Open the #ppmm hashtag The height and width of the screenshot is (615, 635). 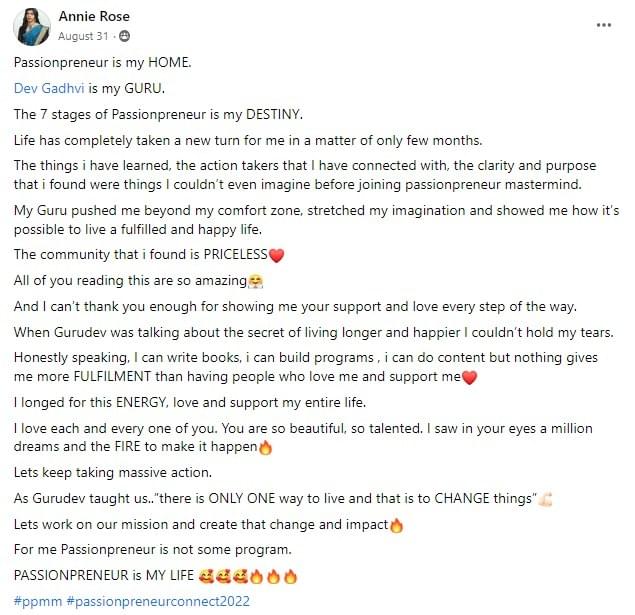[x=38, y=602]
